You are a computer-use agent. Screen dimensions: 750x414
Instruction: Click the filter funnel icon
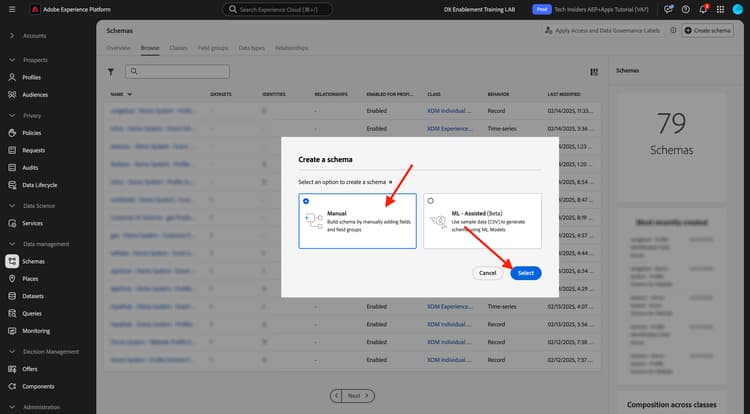[x=111, y=72]
